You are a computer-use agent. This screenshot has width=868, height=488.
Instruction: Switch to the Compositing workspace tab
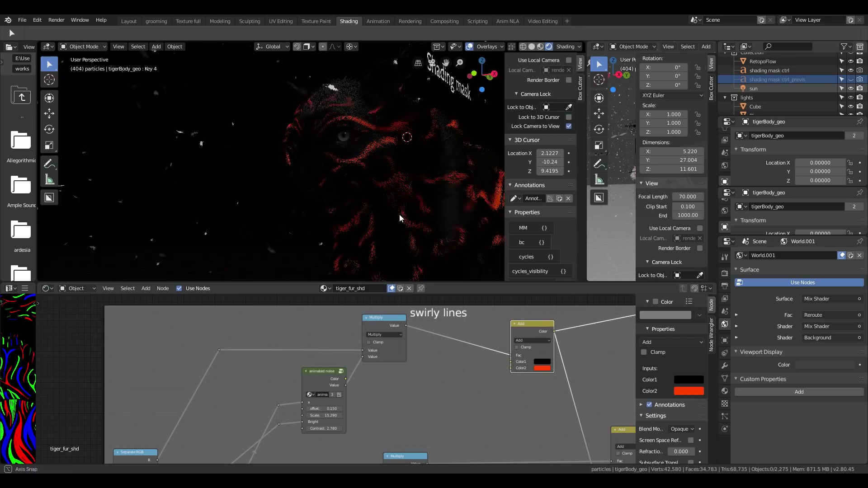pos(444,21)
